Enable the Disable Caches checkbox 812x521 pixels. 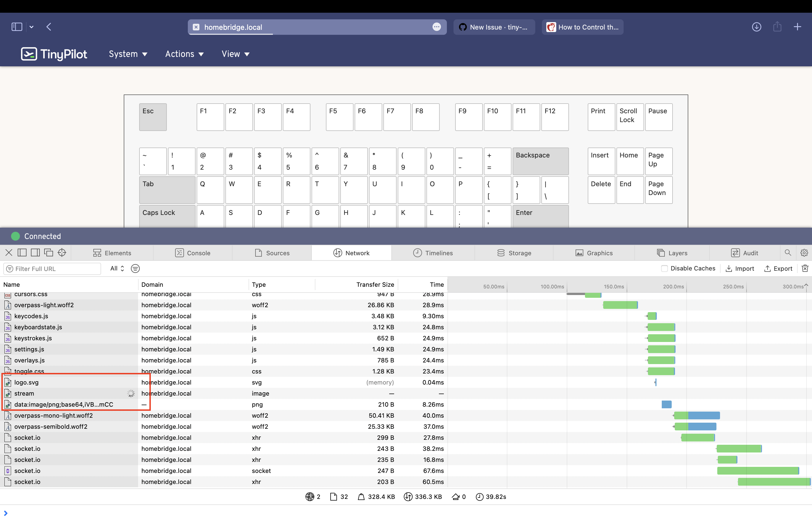point(664,269)
